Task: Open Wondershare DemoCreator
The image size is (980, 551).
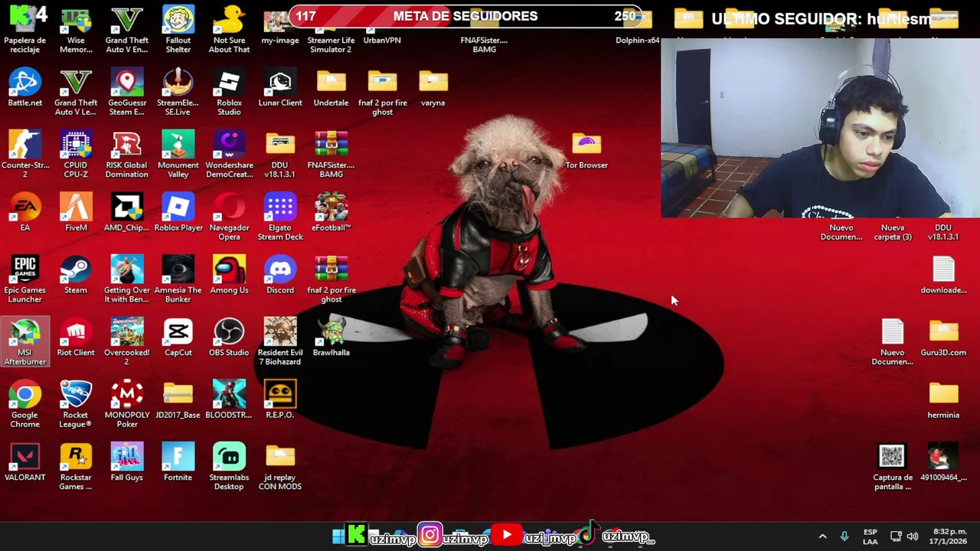Action: pyautogui.click(x=229, y=155)
